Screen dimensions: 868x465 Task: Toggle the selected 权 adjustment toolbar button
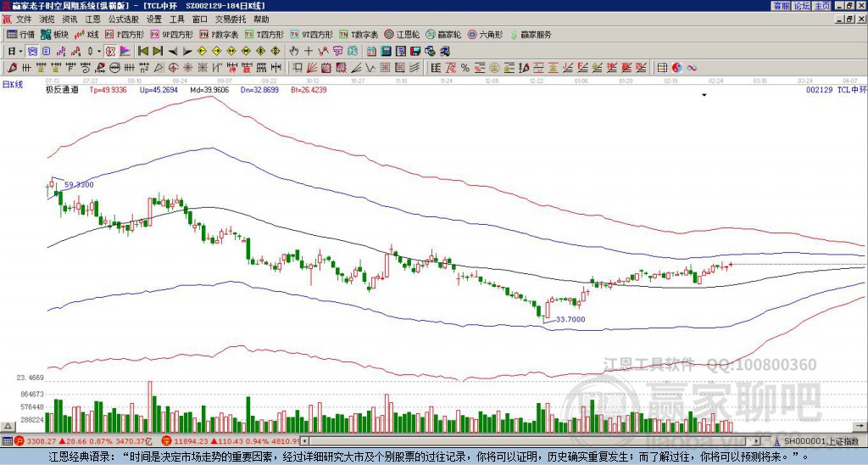[x=110, y=52]
